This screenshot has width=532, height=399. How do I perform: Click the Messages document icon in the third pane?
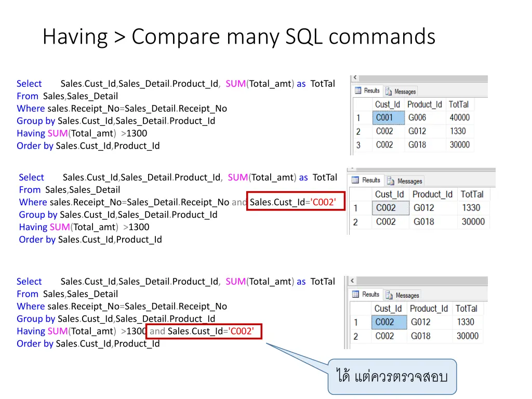click(390, 295)
